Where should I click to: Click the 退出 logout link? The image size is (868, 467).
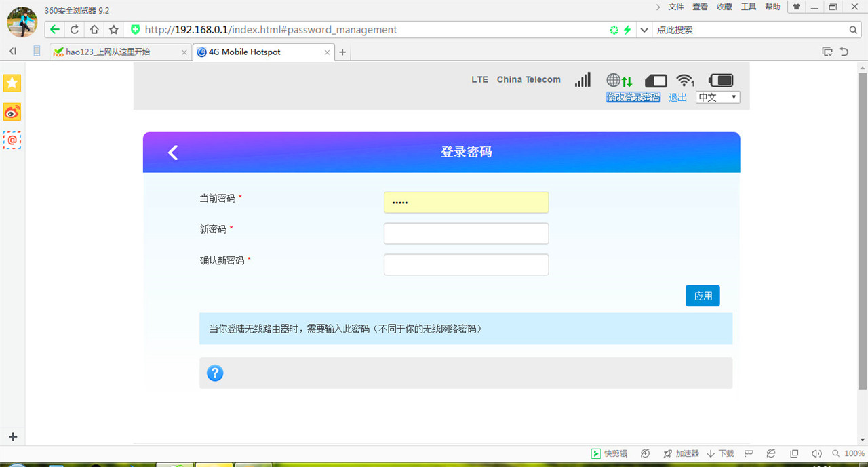tap(677, 97)
